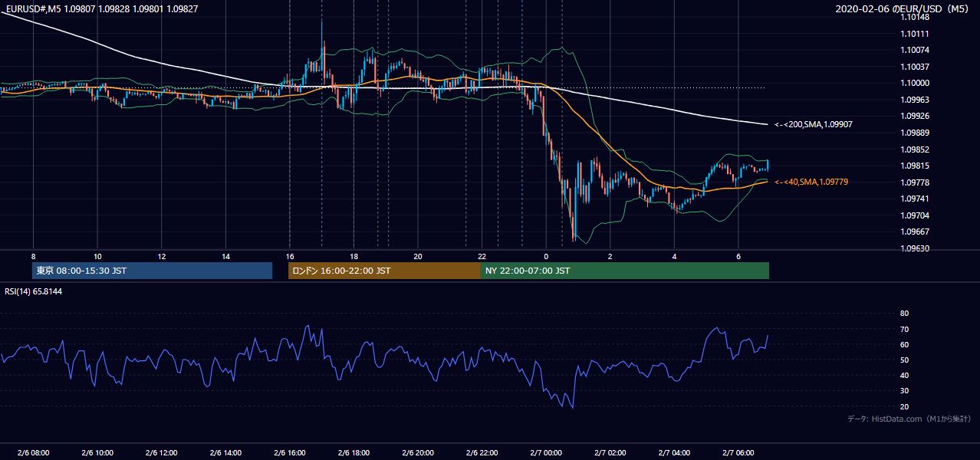Click the 東京 08:00-15:30 JST session bar

click(153, 271)
